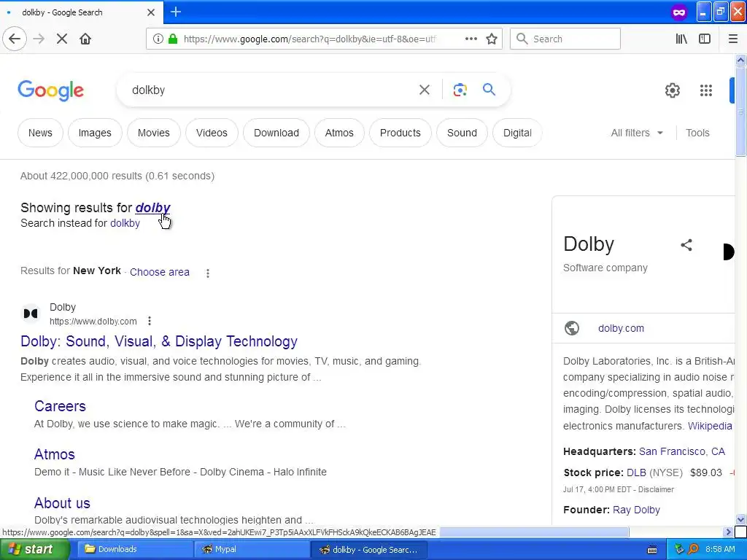Open the browser hamburger menu
747x560 pixels.
pos(733,39)
